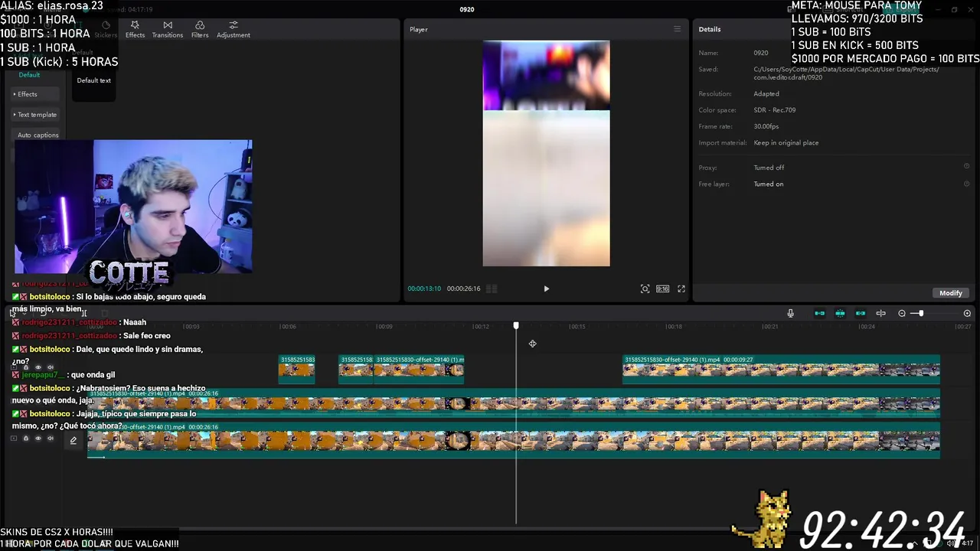Click the Frame rate value 30.00fps
The width and height of the screenshot is (980, 551).
766,126
